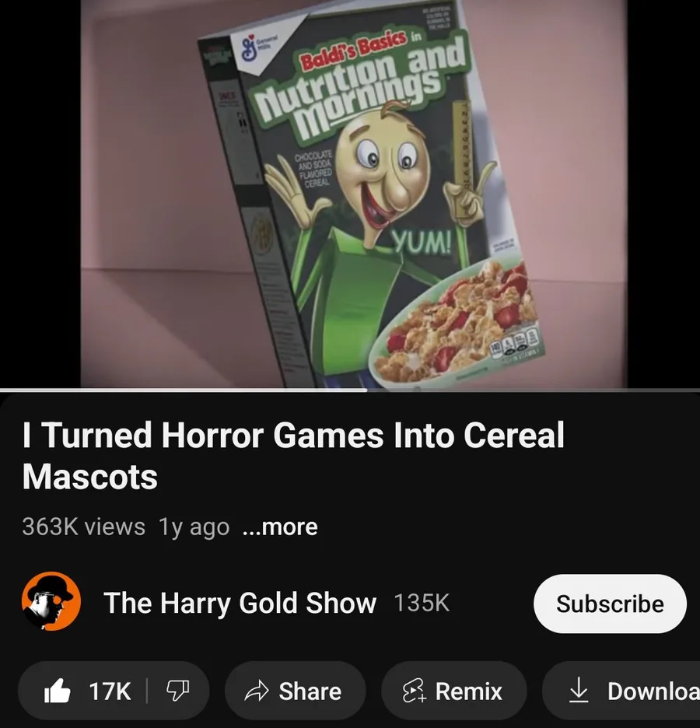Click the Share arrow icon

click(257, 691)
